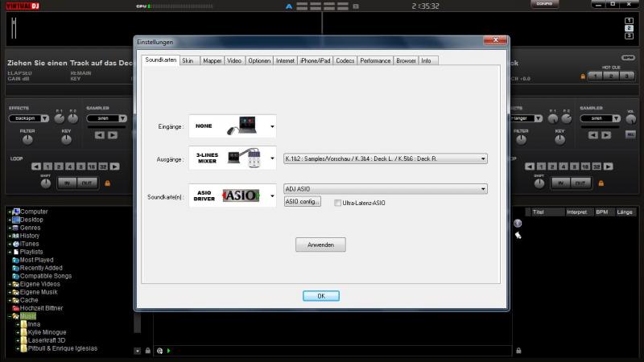Expand the Genres folder

click(x=10, y=228)
